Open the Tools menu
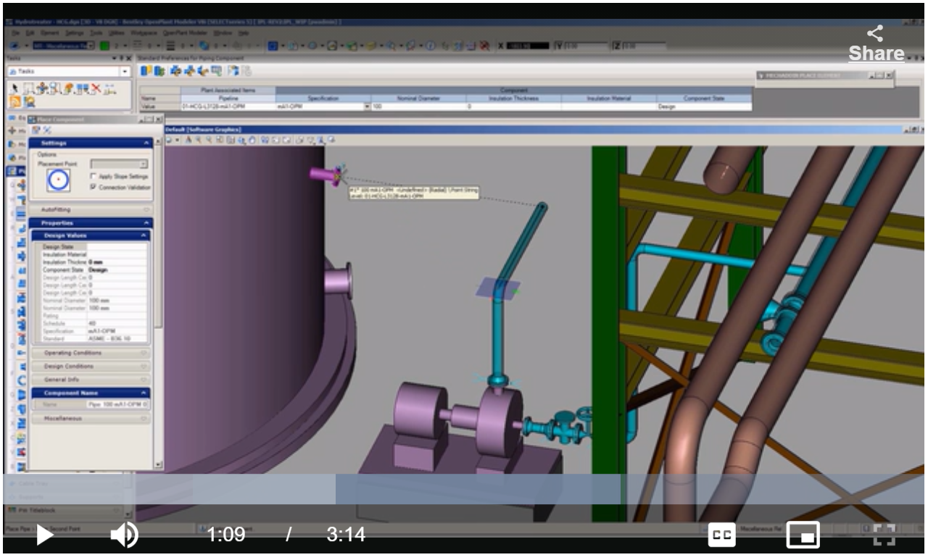The width and height of the screenshot is (928, 560). (96, 33)
